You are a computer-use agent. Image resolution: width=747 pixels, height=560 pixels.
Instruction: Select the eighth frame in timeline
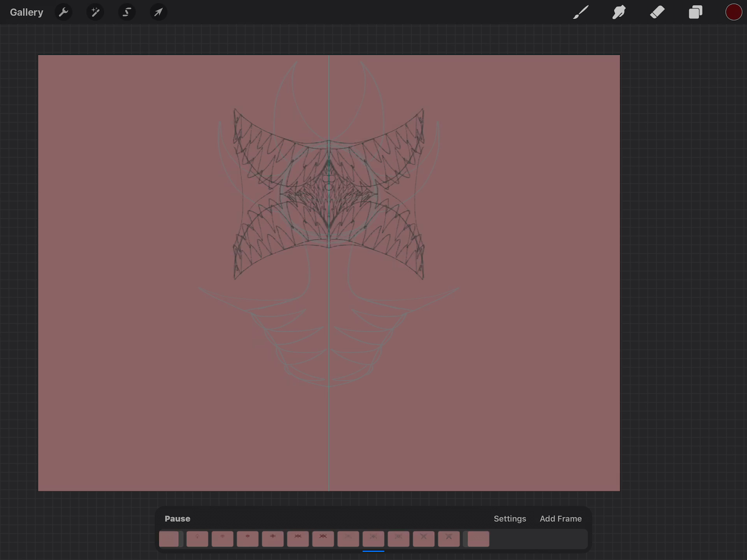[348, 539]
